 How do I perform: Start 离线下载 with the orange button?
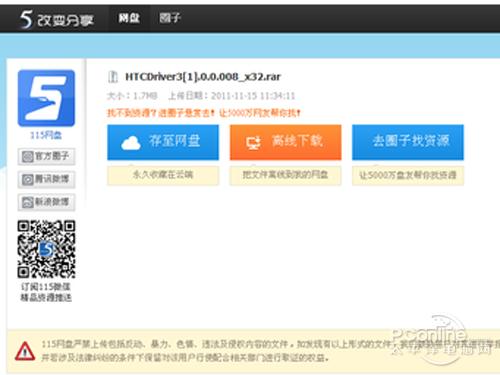point(285,142)
